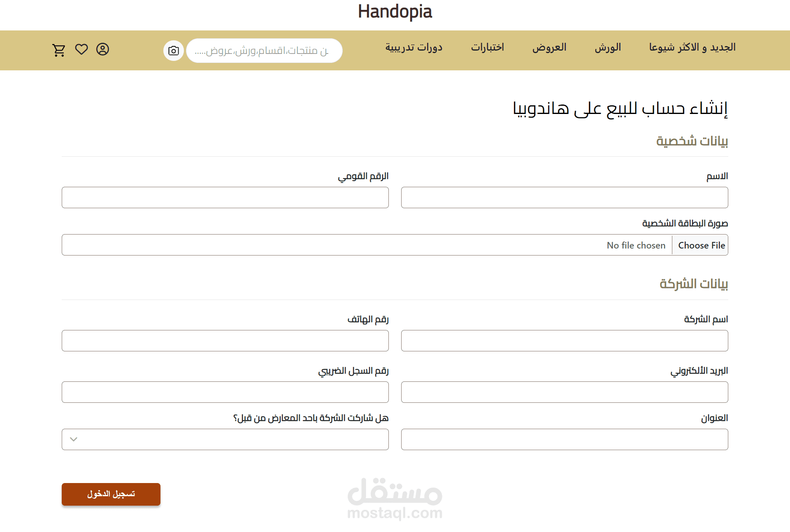
Task: Open the الجديد و الاكثر شيوعا menu
Action: pos(692,48)
